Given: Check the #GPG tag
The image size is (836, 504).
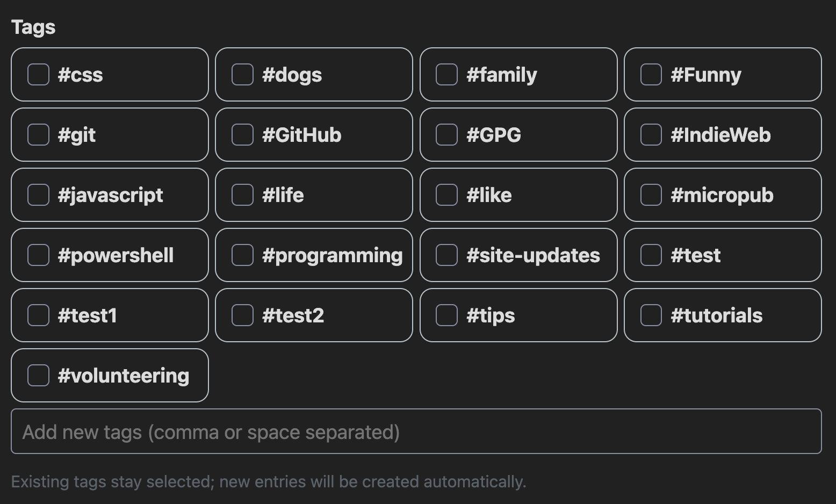Looking at the screenshot, I should 446,135.
